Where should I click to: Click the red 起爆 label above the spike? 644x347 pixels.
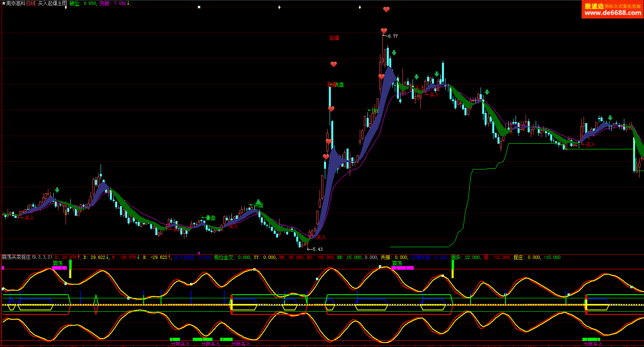click(x=334, y=38)
